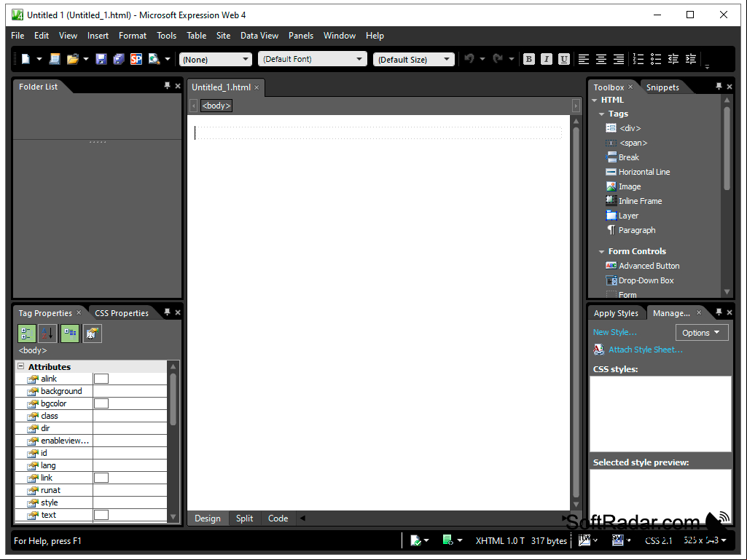Collapse the Tags toolbox group
The image size is (747, 560).
(602, 114)
